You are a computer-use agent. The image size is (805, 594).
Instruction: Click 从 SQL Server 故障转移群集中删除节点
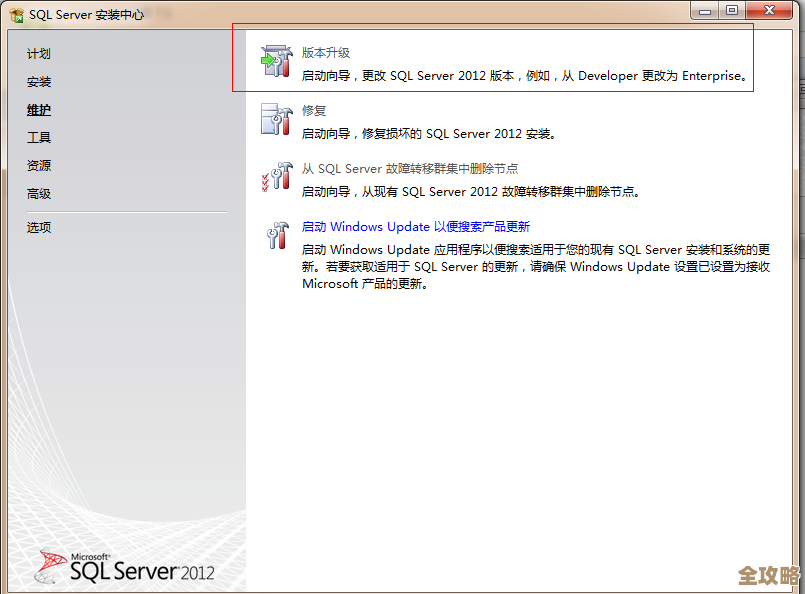pos(410,168)
